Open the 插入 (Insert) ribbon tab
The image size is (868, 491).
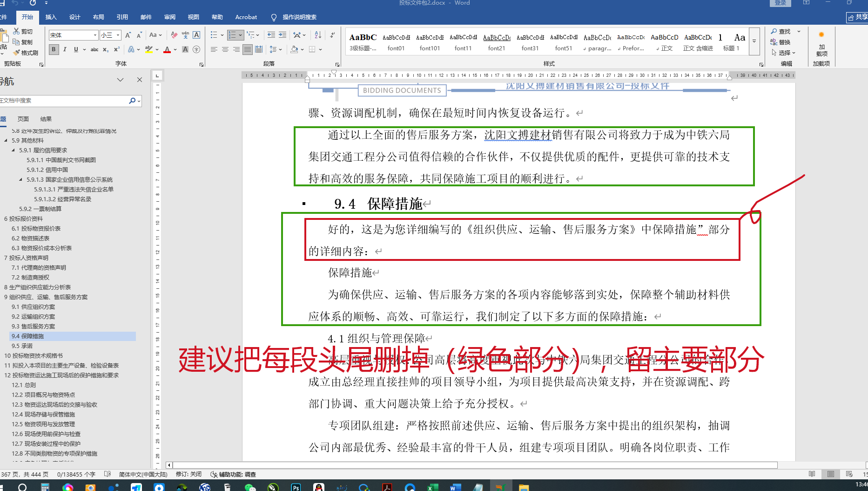pyautogui.click(x=51, y=17)
